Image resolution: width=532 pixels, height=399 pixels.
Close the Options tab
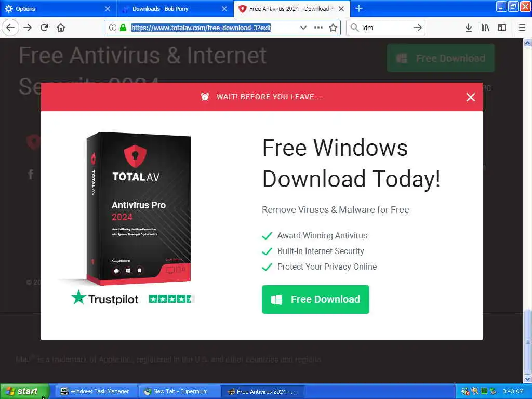108,9
